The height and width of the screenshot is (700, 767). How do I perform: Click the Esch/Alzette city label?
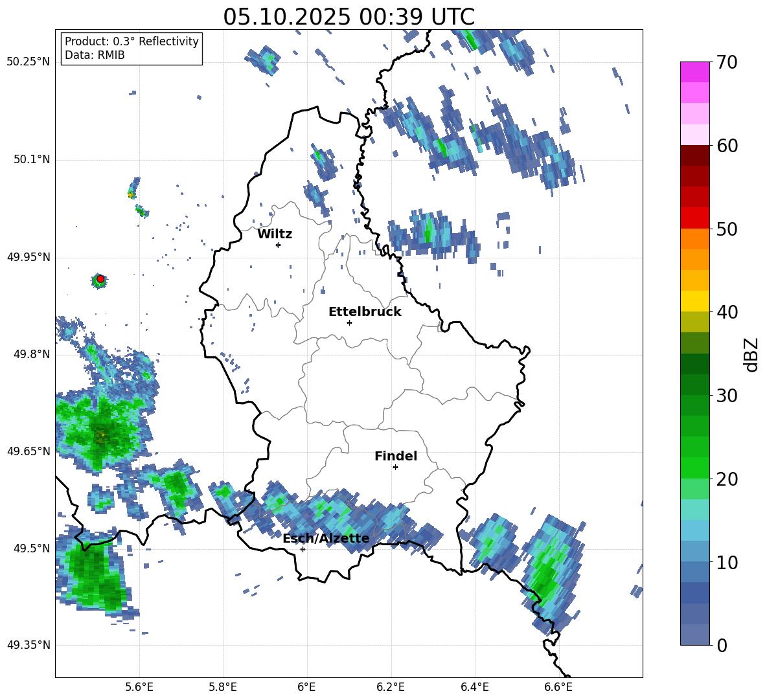[326, 538]
